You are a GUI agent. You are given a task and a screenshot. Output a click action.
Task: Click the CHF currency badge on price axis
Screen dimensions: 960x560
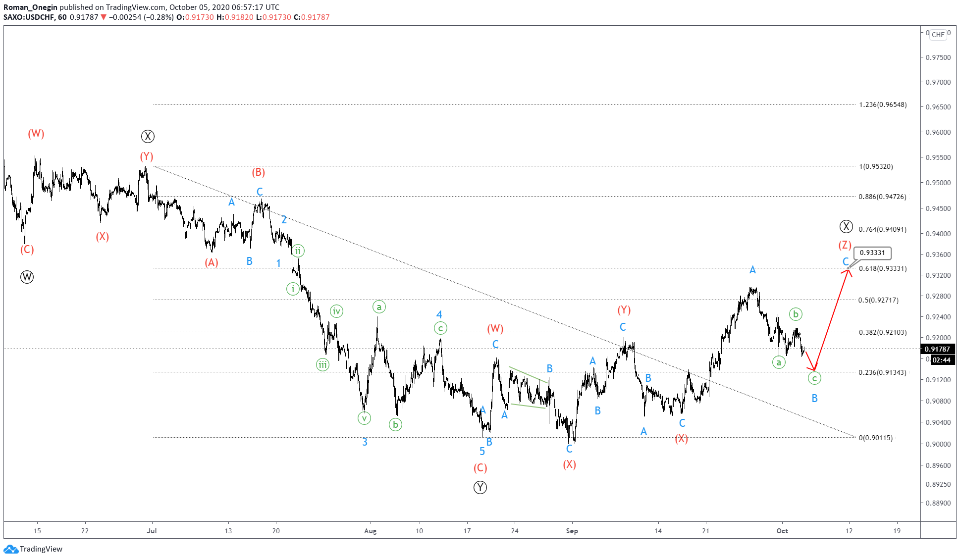coord(938,35)
